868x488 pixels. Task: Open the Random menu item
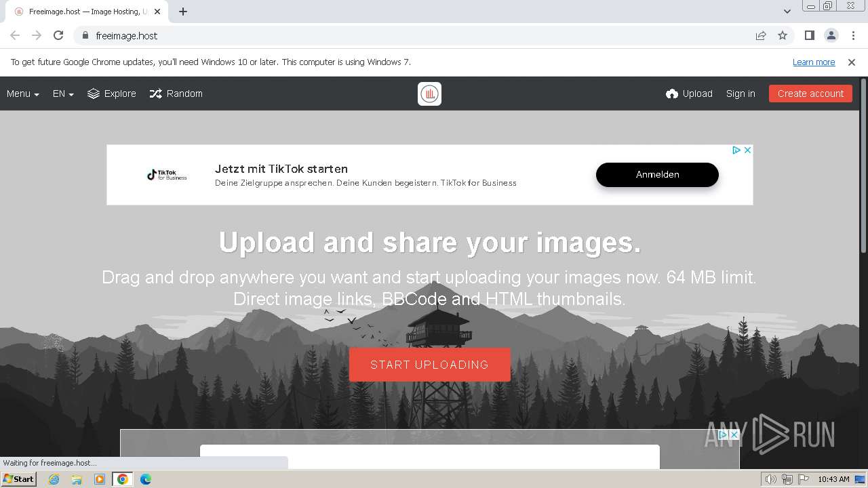pos(176,94)
